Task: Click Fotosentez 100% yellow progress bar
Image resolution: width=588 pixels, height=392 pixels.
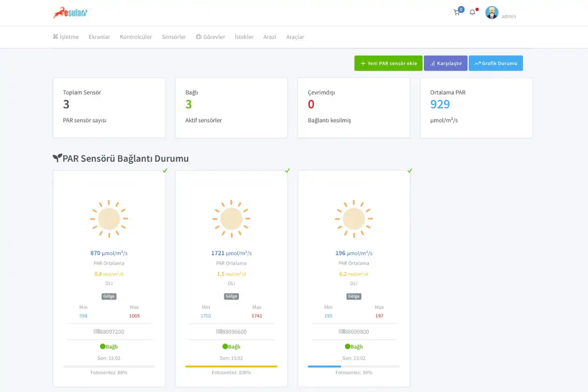Action: pos(231,366)
